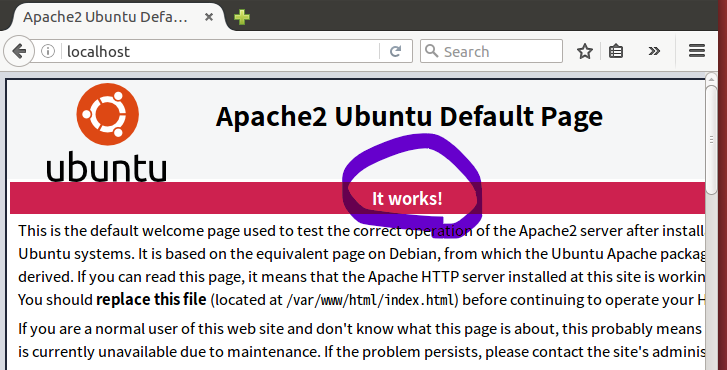Screen dimensions: 727x370
Task: Click the /var/www/html/index.html path text
Action: pos(370,300)
